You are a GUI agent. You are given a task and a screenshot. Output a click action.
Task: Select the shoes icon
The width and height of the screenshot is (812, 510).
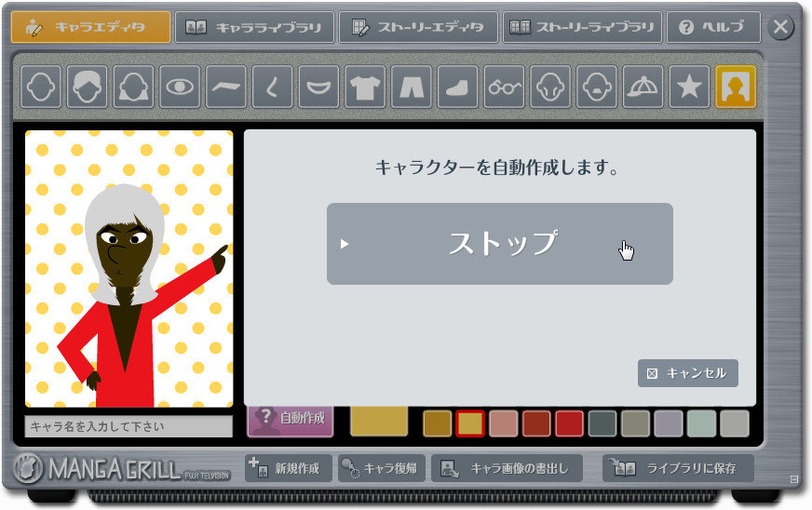click(x=457, y=87)
